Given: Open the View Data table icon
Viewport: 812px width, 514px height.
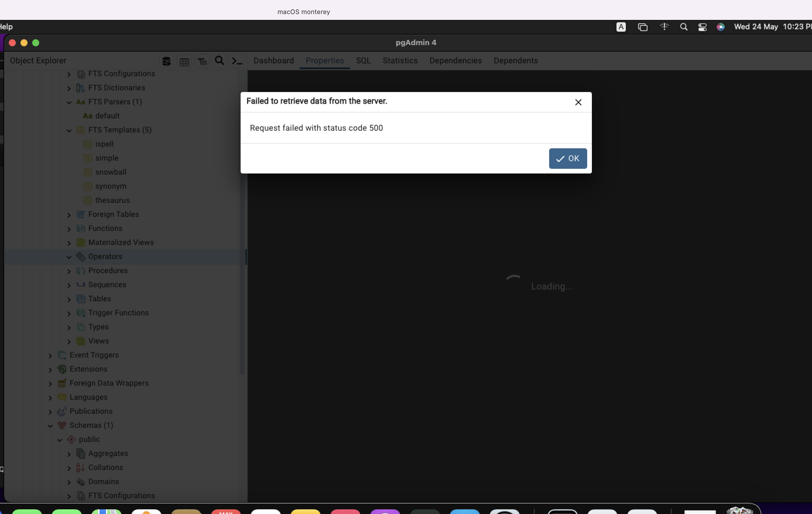Looking at the screenshot, I should [184, 61].
